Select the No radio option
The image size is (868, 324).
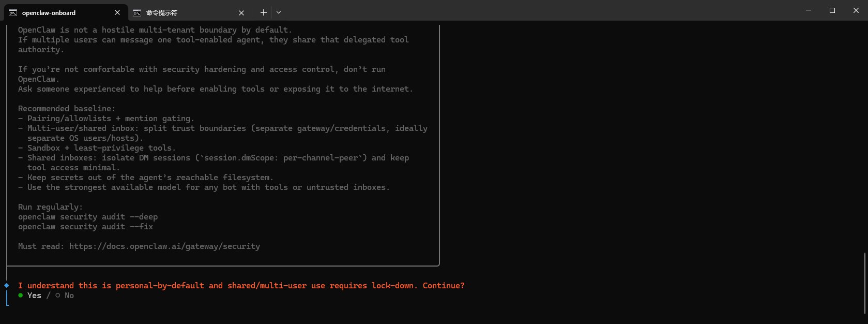[x=65, y=296]
